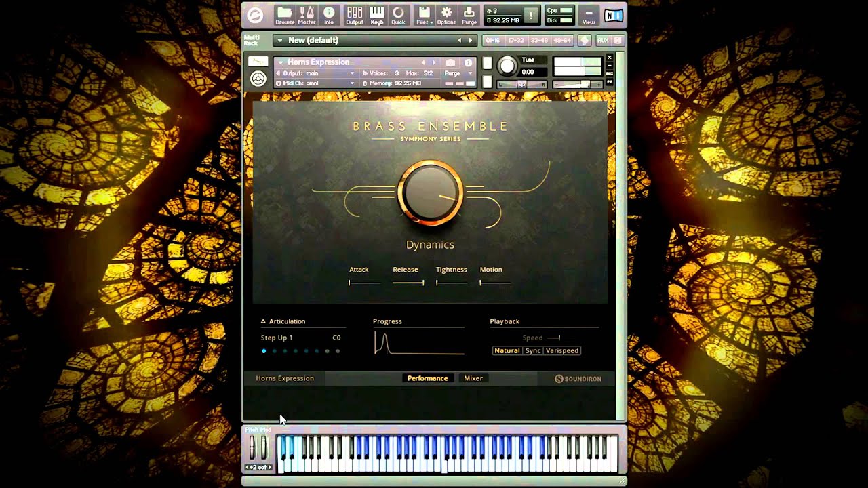Open the multi script editor icon

tap(584, 41)
